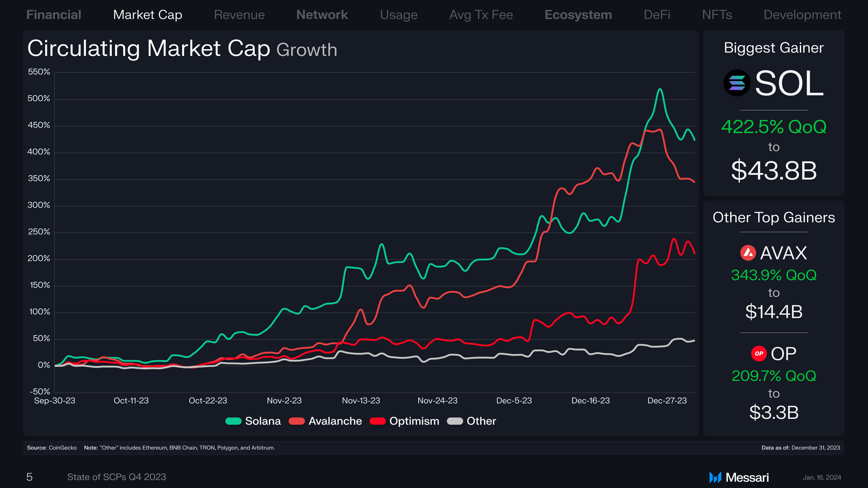Image resolution: width=868 pixels, height=488 pixels.
Task: Click the page number 5
Action: (30, 477)
